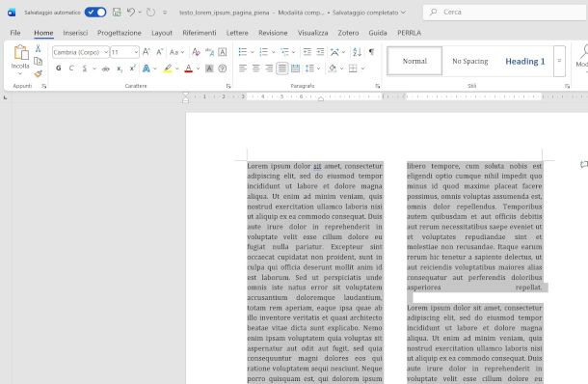Undo the last action
The width and height of the screenshot is (588, 384).
click(x=130, y=13)
